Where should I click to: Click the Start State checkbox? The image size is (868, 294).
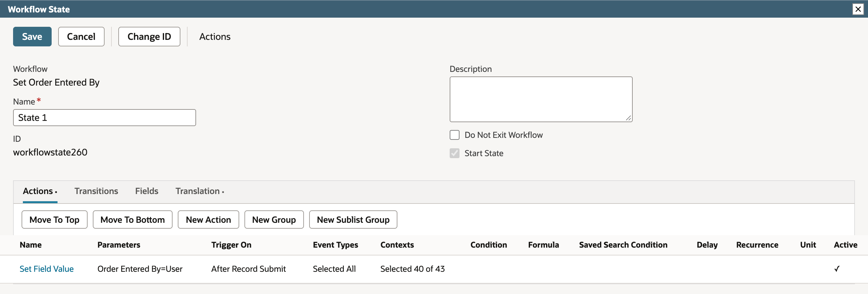click(454, 153)
